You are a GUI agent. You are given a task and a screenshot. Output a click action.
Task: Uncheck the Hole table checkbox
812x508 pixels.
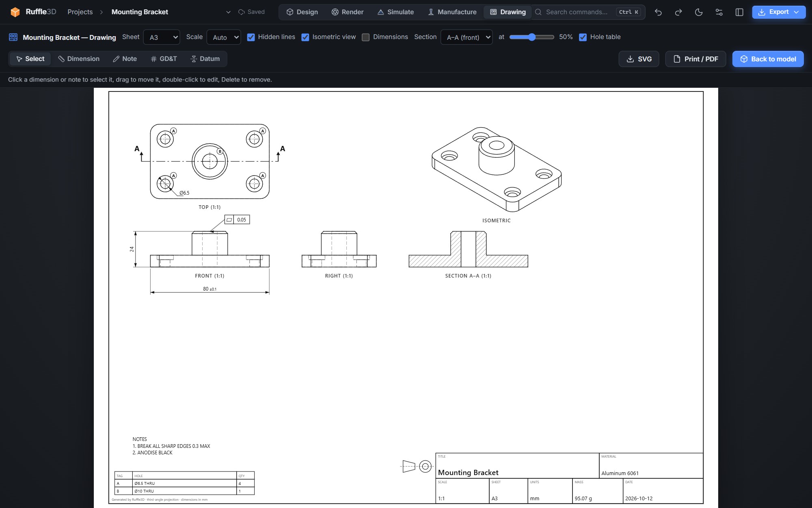coord(583,37)
